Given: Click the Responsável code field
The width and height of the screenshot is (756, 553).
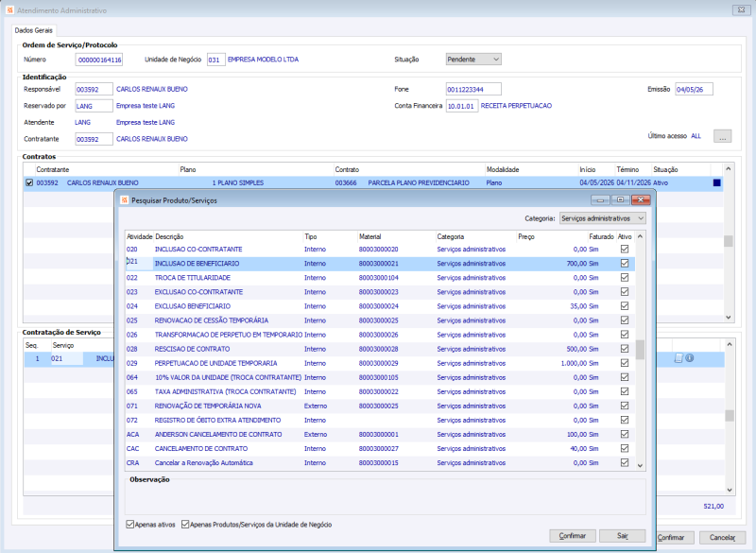Looking at the screenshot, I should point(94,89).
